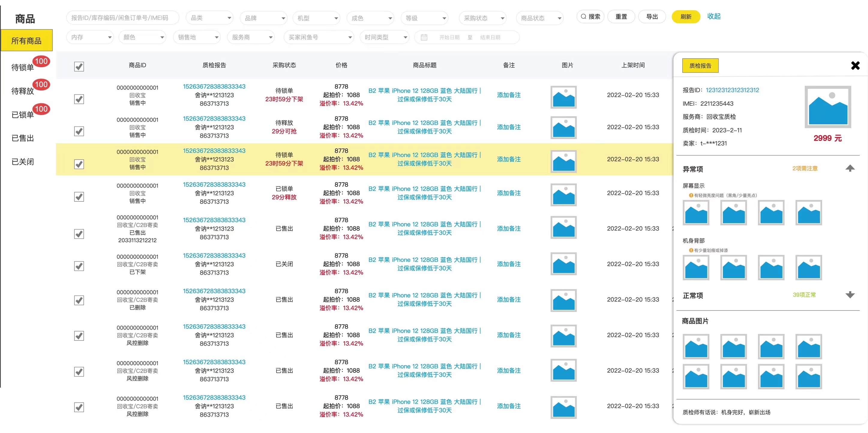Open image of 已关闭 row
The height and width of the screenshot is (433, 868).
(x=563, y=264)
